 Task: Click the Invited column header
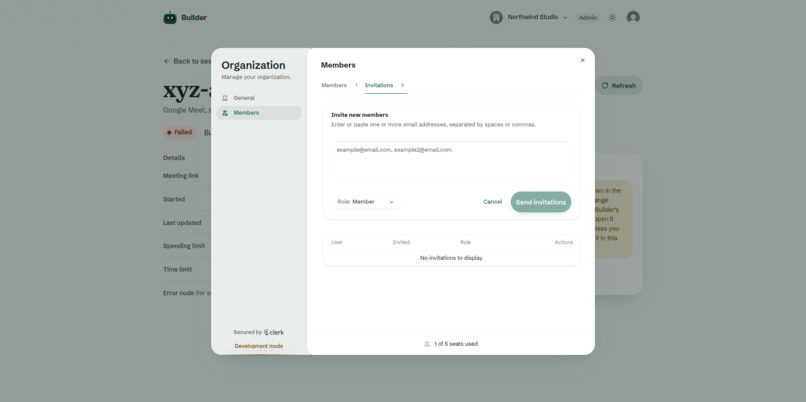tap(401, 242)
